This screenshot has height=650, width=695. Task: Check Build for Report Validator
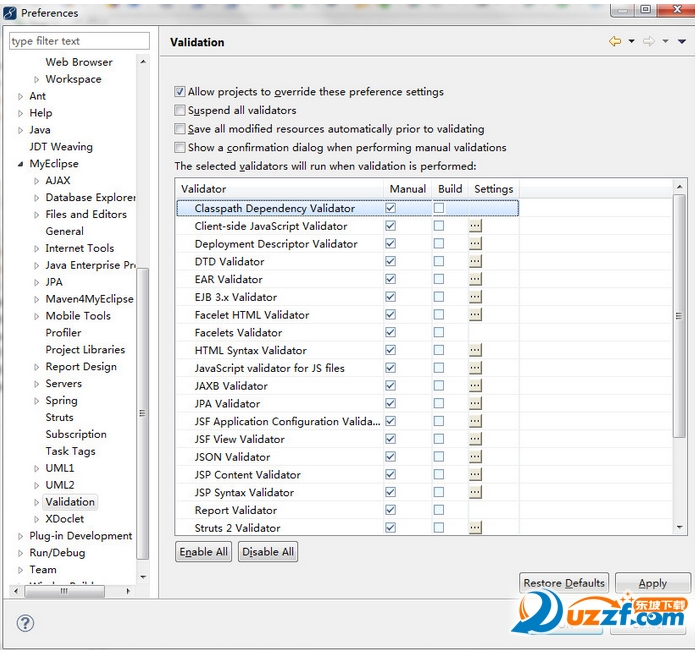(x=439, y=510)
